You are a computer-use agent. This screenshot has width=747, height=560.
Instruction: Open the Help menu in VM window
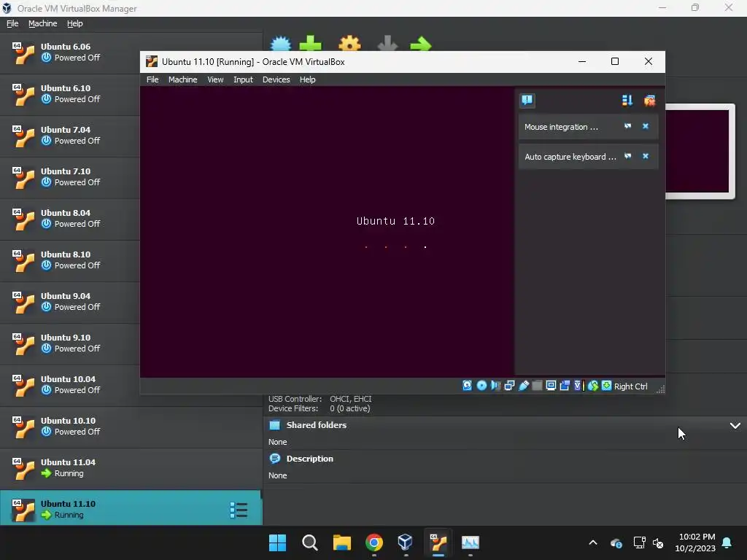point(307,79)
